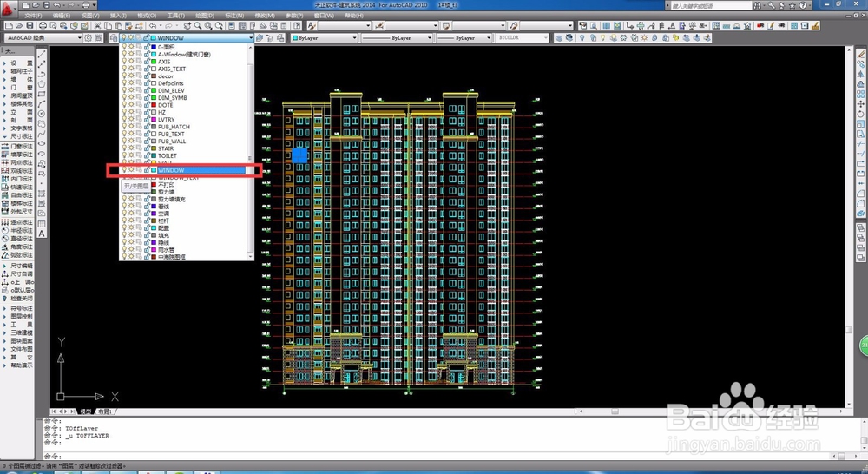868x474 pixels.
Task: Select the Rectangle draw tool
Action: tap(42, 94)
